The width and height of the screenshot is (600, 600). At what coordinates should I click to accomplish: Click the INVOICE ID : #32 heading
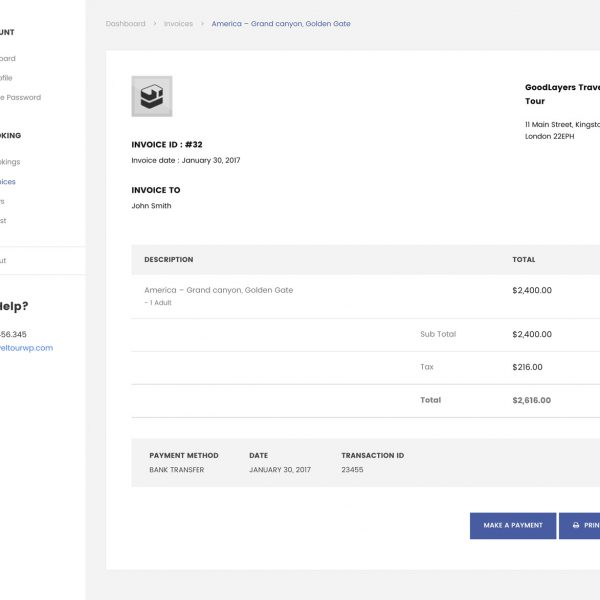click(x=167, y=145)
